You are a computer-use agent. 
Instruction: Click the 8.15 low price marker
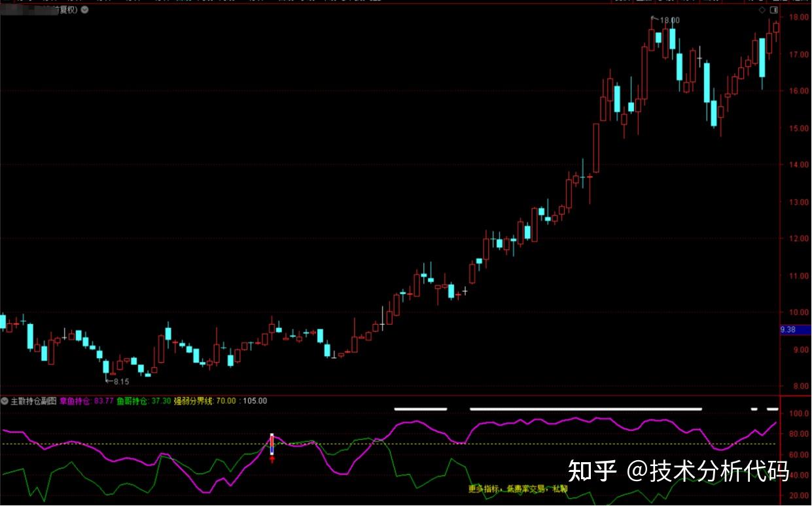118,381
